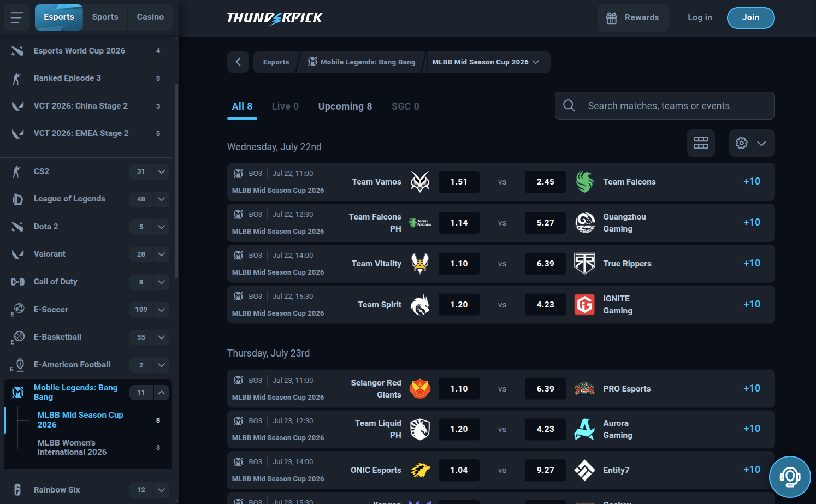Bet on ONIC Esports at 1.04
This screenshot has width=816, height=504.
tap(459, 470)
